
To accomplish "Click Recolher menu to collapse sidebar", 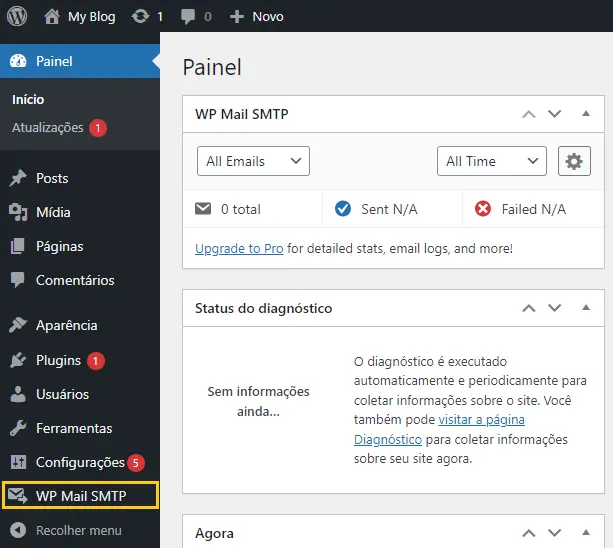I will click(x=66, y=530).
